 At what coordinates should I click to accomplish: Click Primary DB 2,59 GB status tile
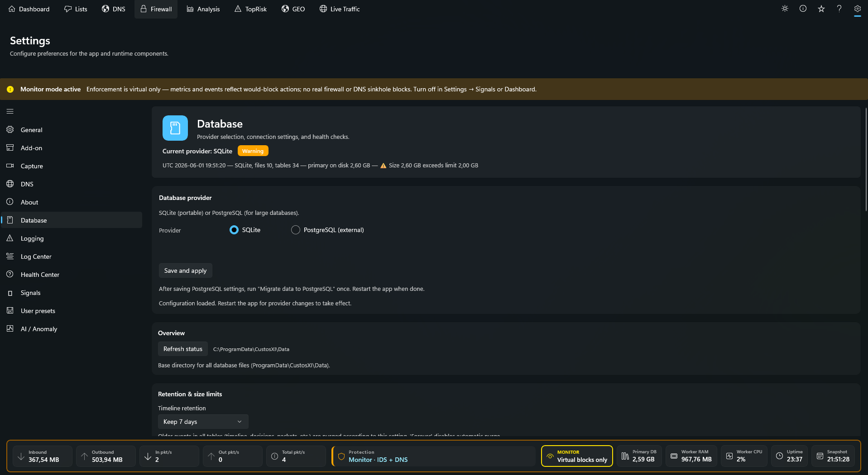[639, 456]
